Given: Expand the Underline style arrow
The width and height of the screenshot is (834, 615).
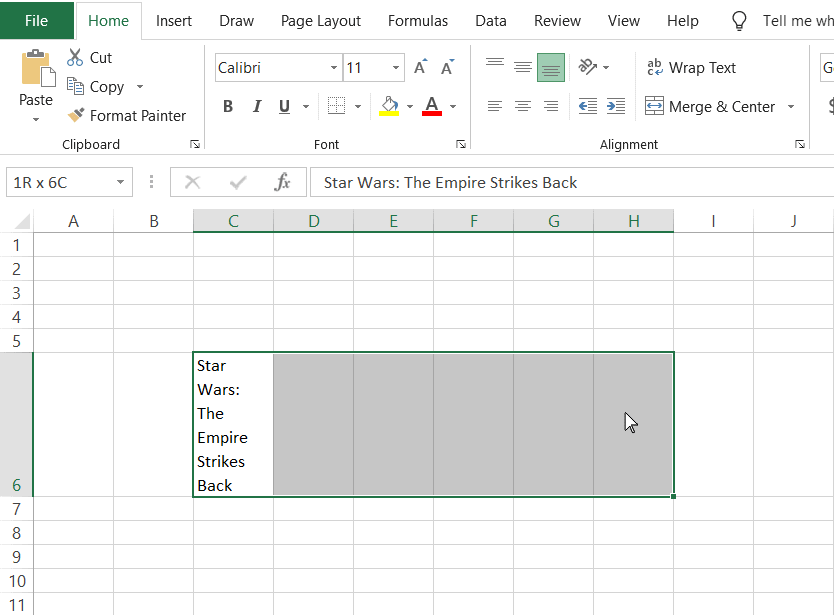Looking at the screenshot, I should 306,106.
